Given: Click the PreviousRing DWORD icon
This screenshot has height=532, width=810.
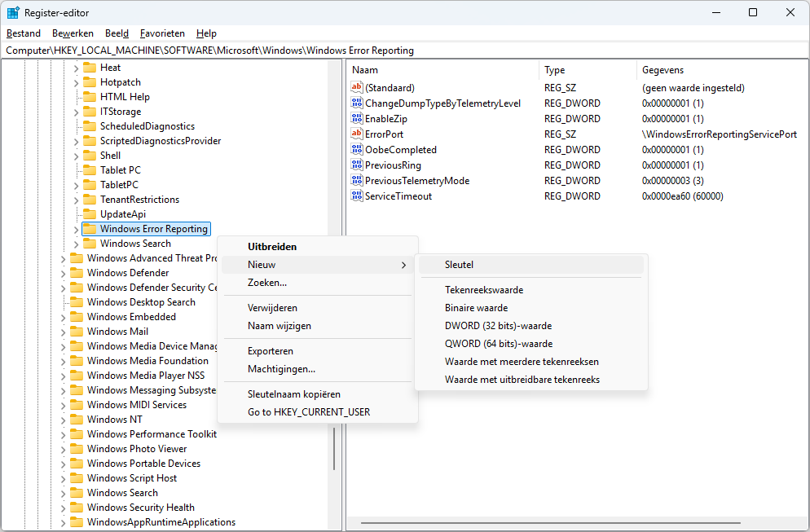Looking at the screenshot, I should 356,165.
